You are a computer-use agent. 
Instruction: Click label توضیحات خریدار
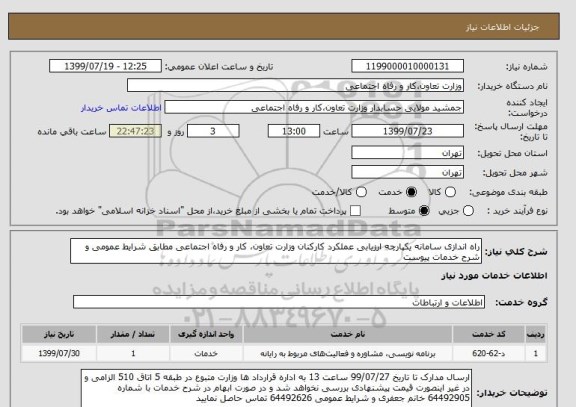pyautogui.click(x=512, y=393)
